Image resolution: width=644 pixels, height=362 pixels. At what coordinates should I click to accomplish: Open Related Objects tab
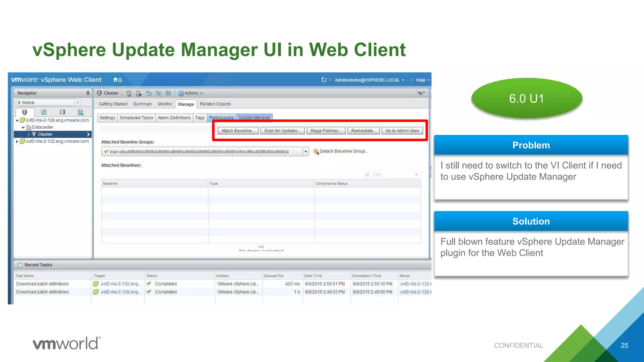[215, 104]
